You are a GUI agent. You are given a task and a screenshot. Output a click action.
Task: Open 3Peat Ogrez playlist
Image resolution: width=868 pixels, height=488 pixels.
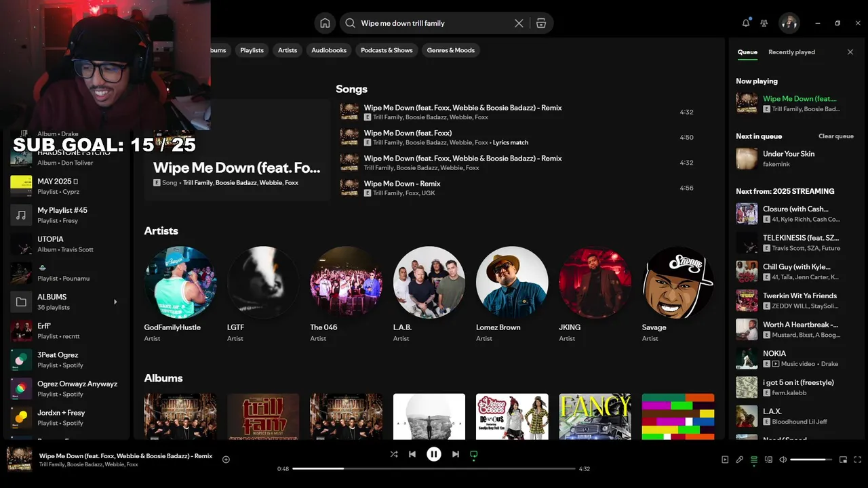66,360
